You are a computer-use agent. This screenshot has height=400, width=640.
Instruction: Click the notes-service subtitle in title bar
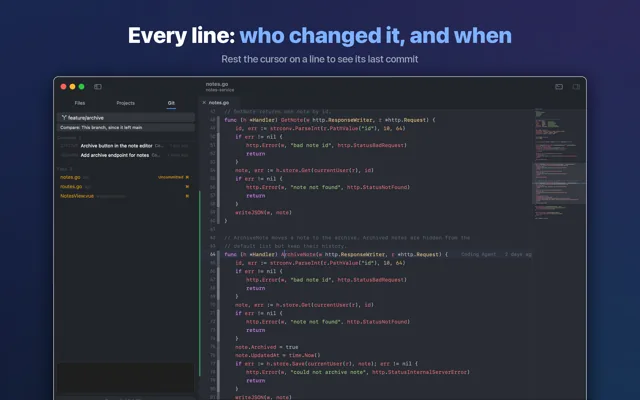220,90
